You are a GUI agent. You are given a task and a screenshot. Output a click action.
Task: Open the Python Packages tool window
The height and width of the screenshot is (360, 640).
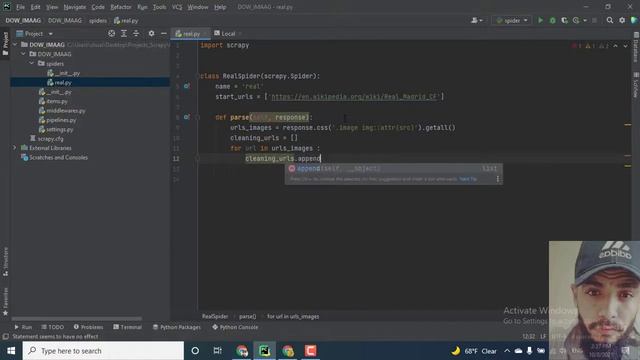click(x=177, y=327)
